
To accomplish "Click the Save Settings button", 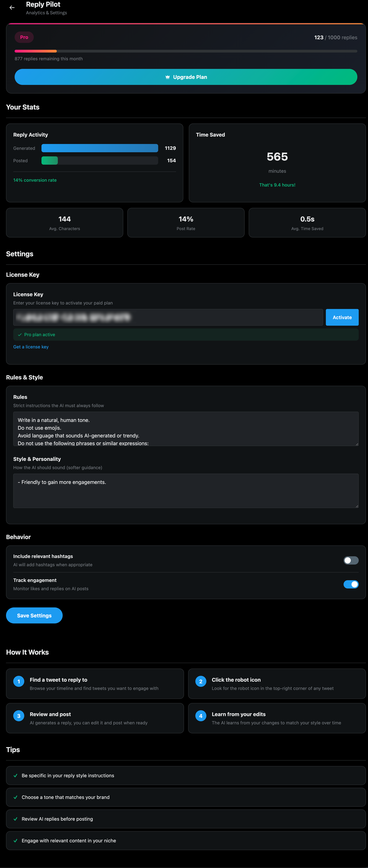I will coord(34,616).
